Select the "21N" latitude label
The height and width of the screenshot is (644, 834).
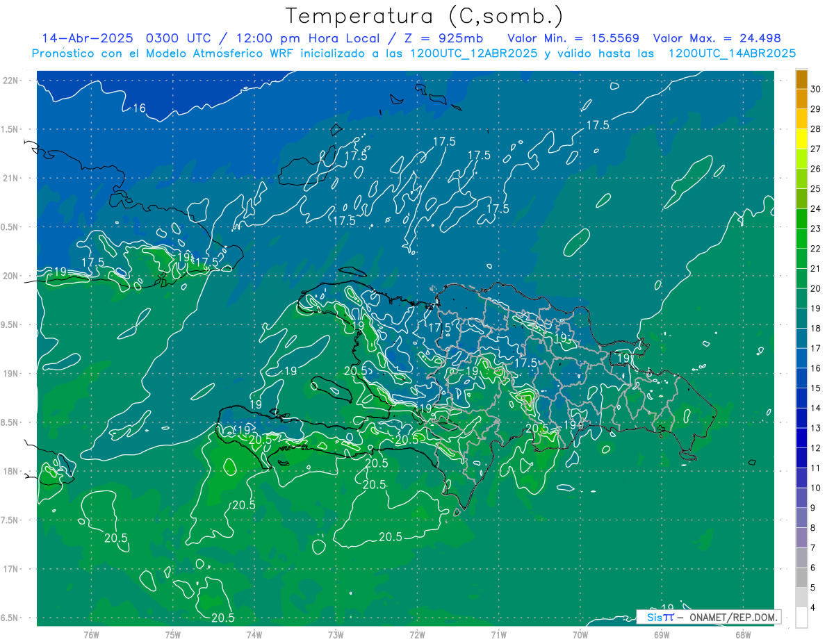tap(10, 178)
